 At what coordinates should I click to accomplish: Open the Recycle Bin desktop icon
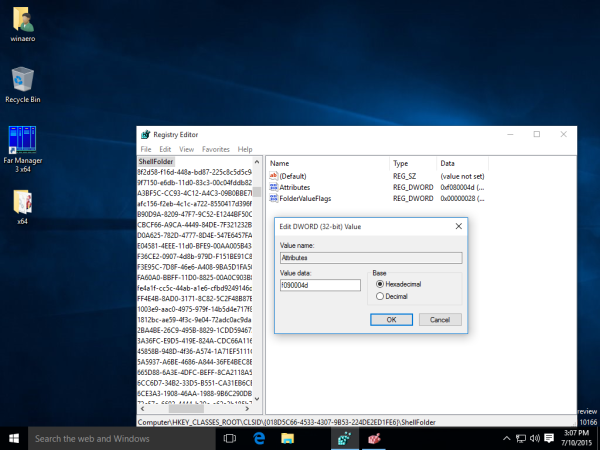click(23, 85)
